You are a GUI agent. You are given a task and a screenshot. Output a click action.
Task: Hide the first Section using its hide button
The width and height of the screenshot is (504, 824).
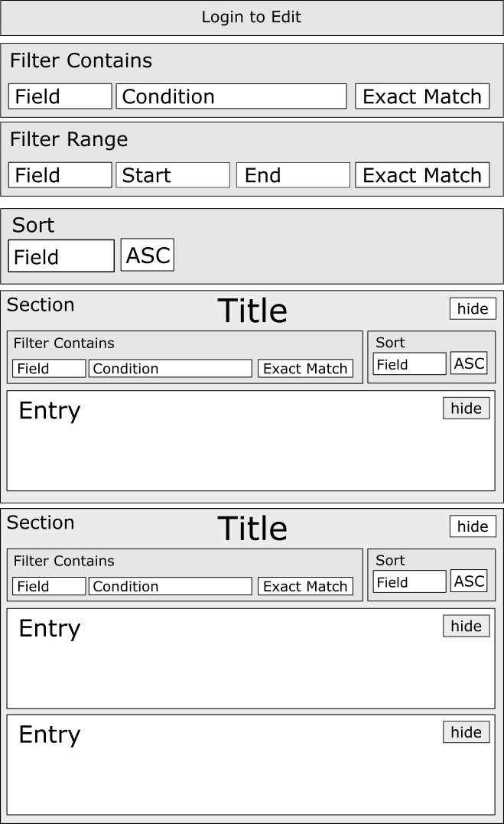pos(472,308)
